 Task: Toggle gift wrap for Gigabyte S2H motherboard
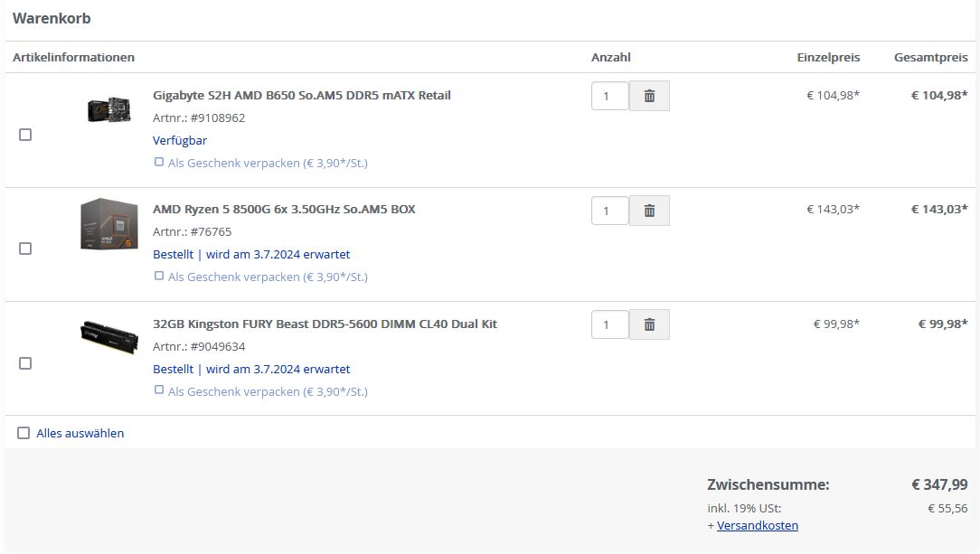pyautogui.click(x=159, y=163)
